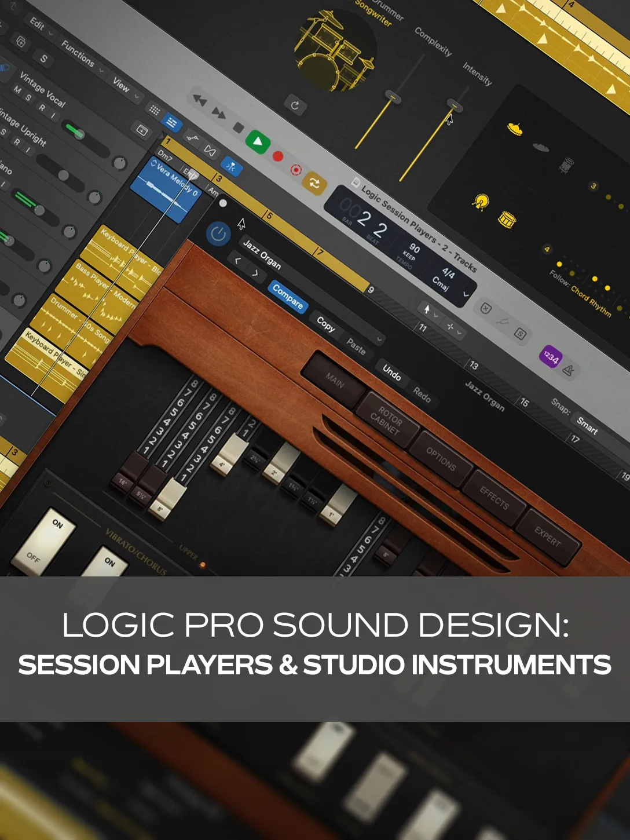Toggle the gray toms drum piece
630x840 pixels.
tap(566, 165)
